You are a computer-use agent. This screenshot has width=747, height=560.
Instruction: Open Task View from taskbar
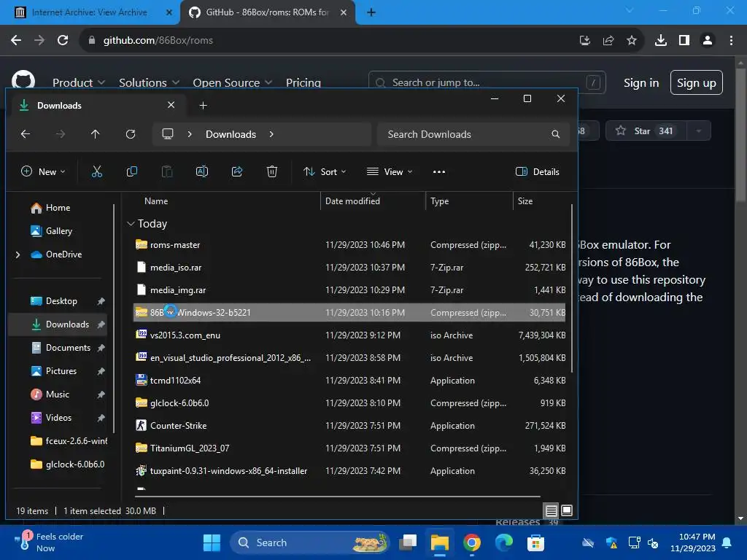click(x=408, y=542)
